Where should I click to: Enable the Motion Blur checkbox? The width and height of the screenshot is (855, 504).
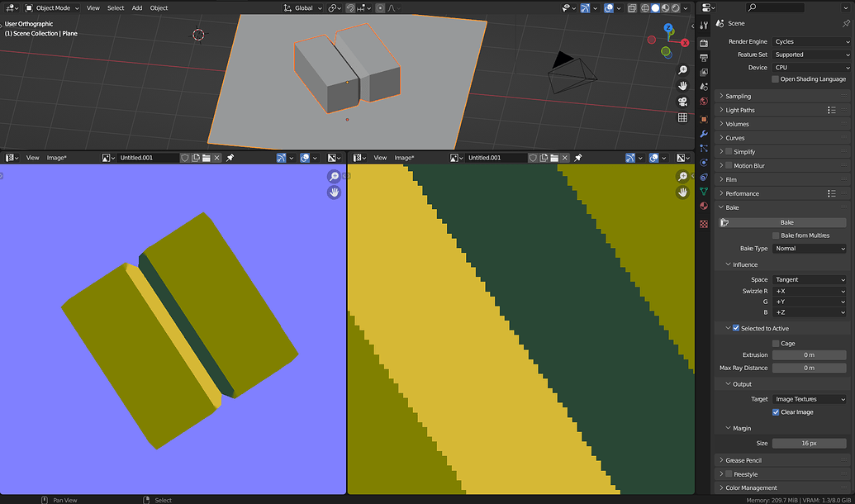(x=729, y=165)
